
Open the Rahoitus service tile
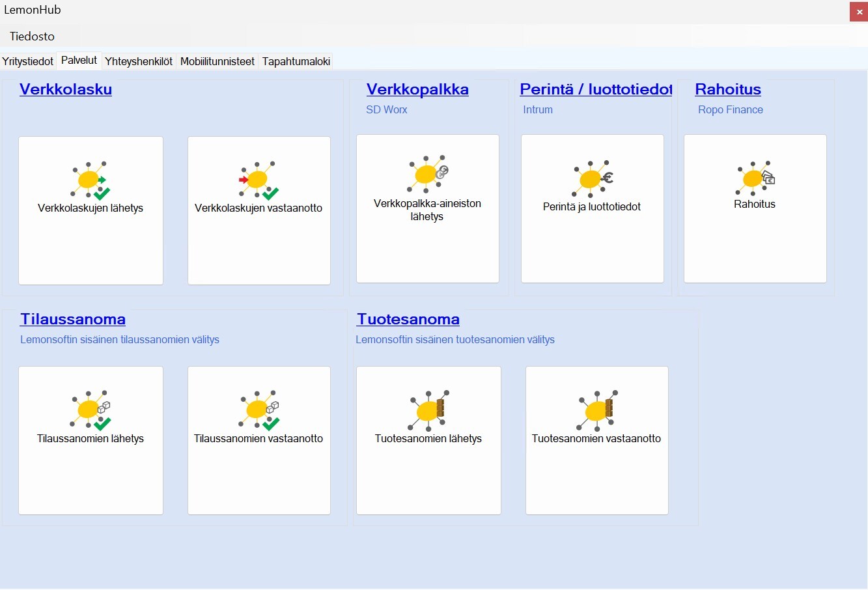[755, 208]
